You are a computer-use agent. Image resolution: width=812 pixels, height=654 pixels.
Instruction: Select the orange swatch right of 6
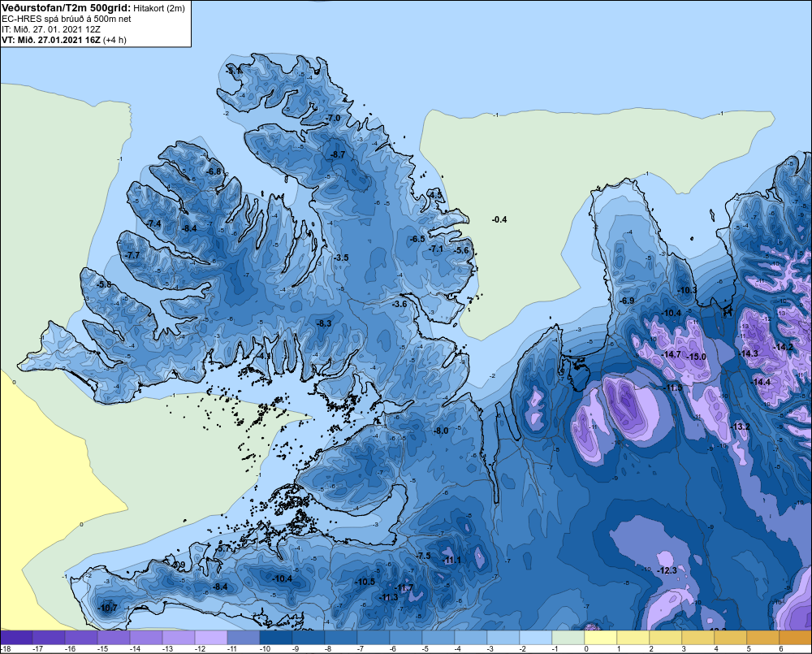click(x=796, y=638)
